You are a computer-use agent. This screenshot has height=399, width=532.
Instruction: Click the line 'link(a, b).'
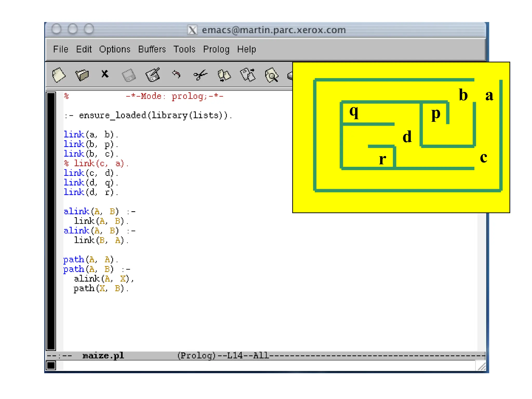91,135
